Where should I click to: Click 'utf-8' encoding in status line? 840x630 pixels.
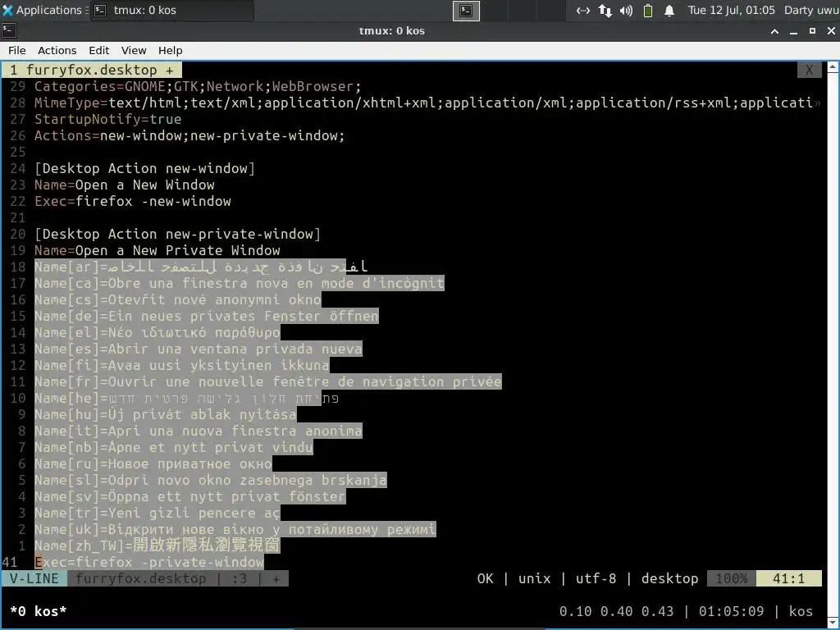[x=596, y=578]
